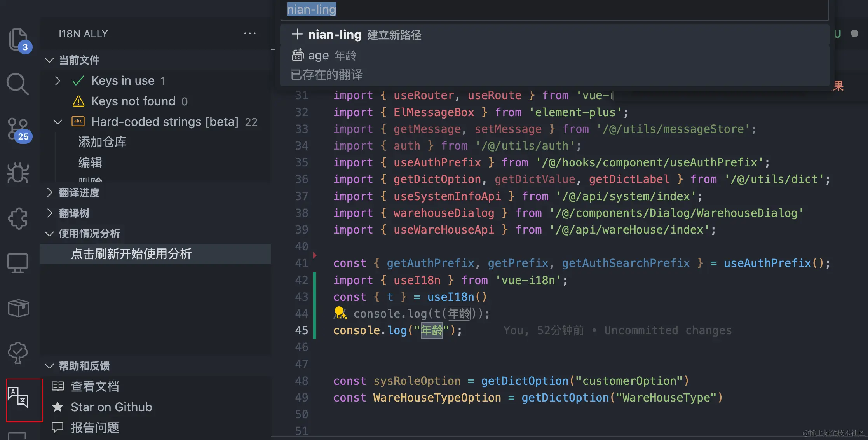Open the Explorer files view
Image resolution: width=868 pixels, height=440 pixels.
18,40
